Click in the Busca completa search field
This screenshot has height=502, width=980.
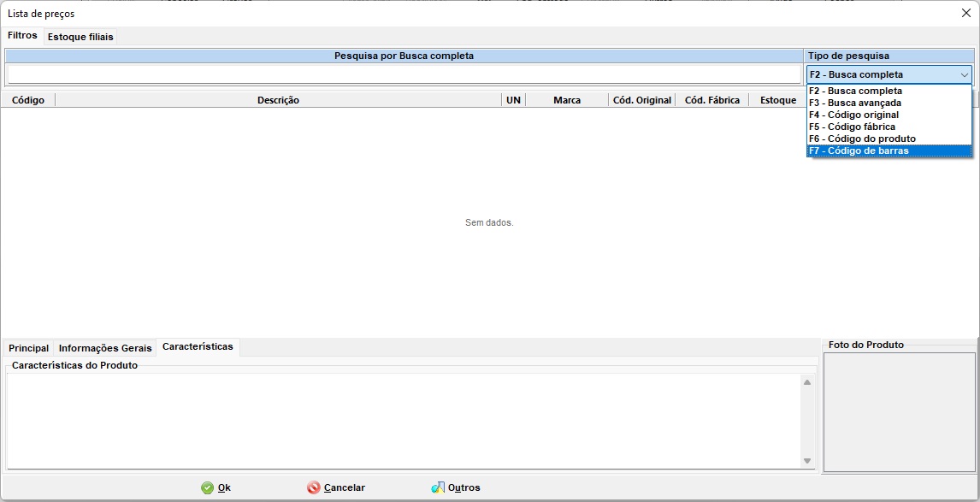pyautogui.click(x=404, y=74)
